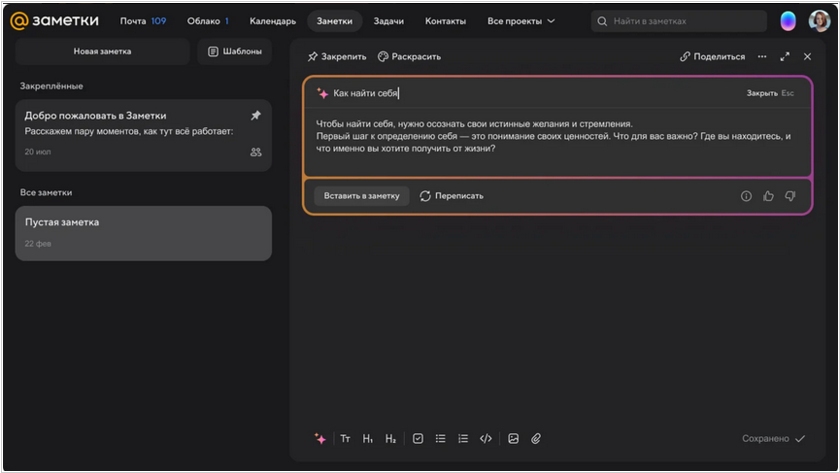Expand the "Все проекты" dropdown
This screenshot has width=840, height=473.
tap(521, 21)
